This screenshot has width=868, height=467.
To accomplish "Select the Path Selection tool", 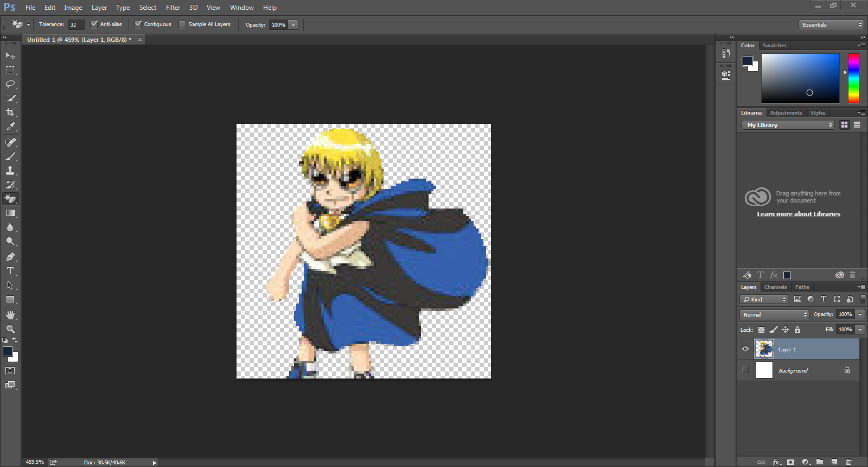I will tap(10, 285).
